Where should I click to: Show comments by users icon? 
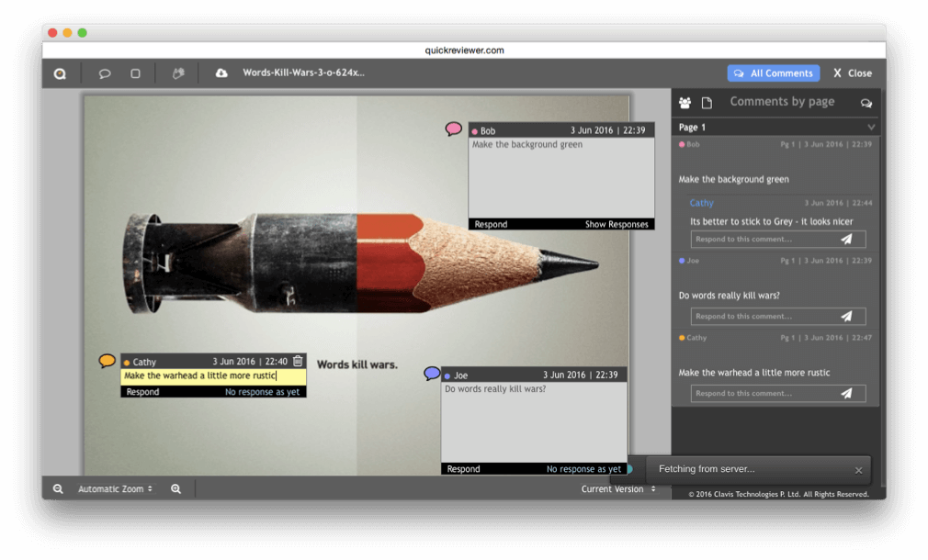(x=685, y=103)
